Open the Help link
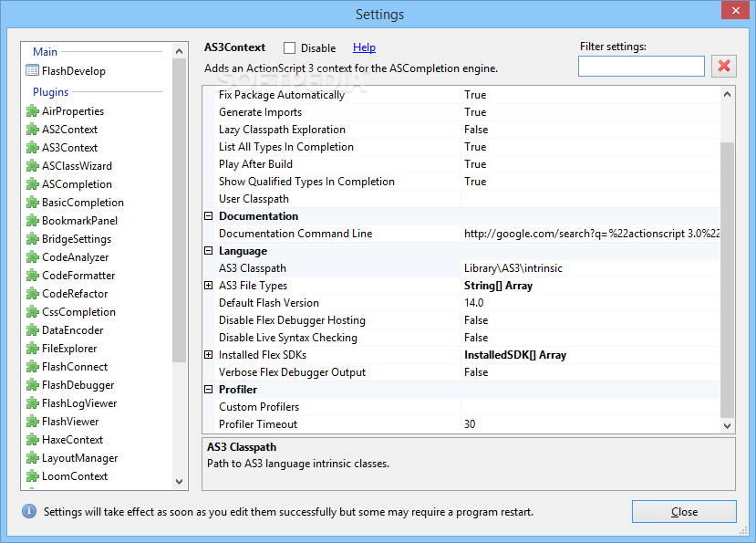 pos(364,47)
